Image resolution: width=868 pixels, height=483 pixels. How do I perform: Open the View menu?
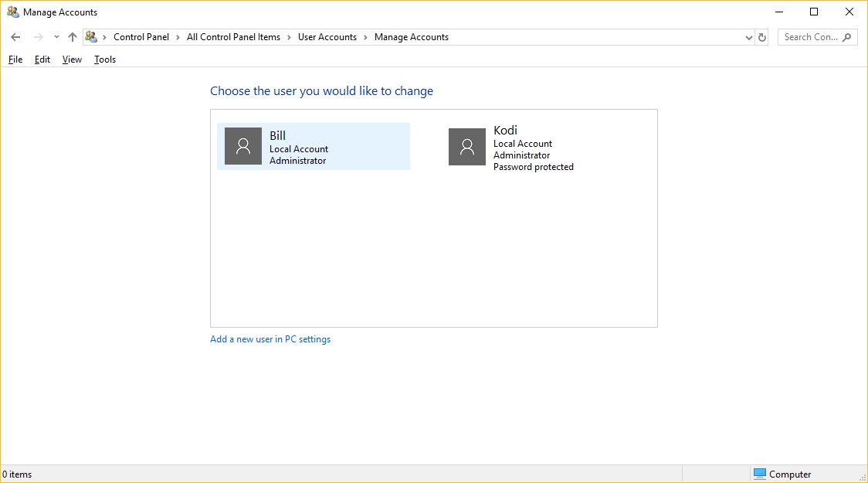[72, 60]
